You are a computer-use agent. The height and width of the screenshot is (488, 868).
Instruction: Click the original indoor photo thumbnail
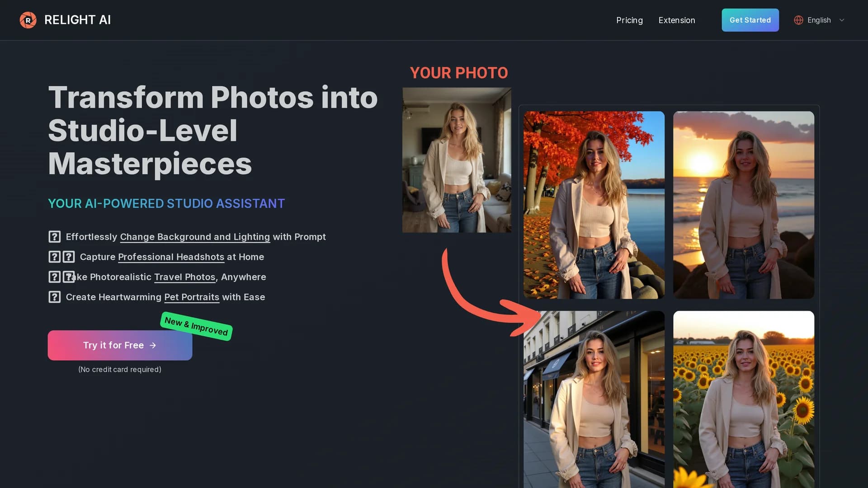click(457, 160)
